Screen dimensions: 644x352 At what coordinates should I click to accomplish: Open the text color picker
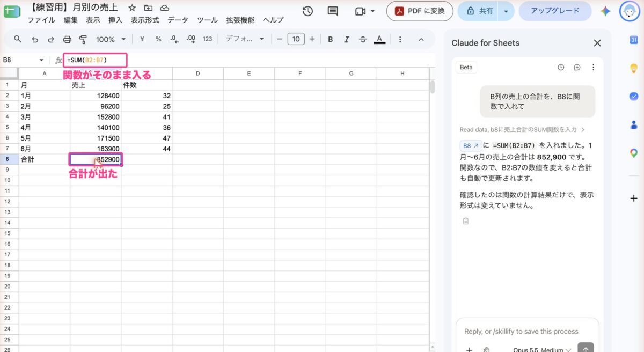click(379, 39)
